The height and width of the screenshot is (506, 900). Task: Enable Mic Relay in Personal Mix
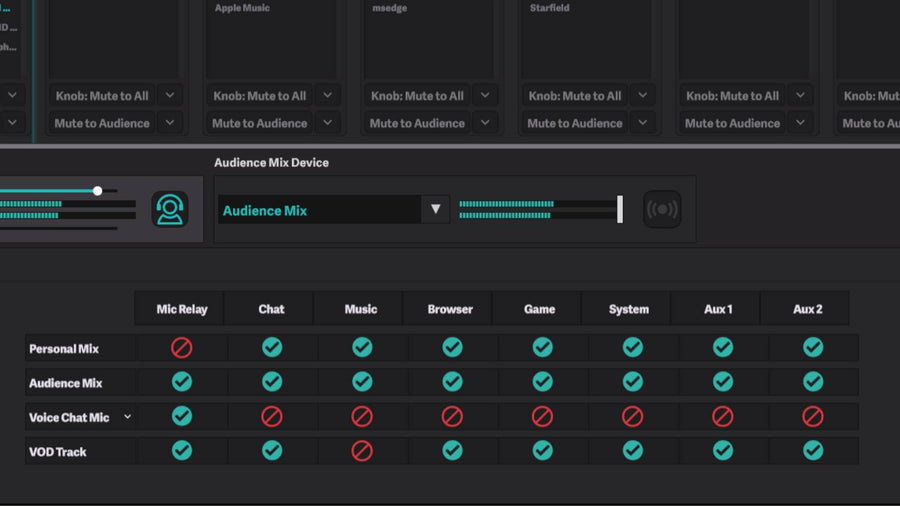181,348
